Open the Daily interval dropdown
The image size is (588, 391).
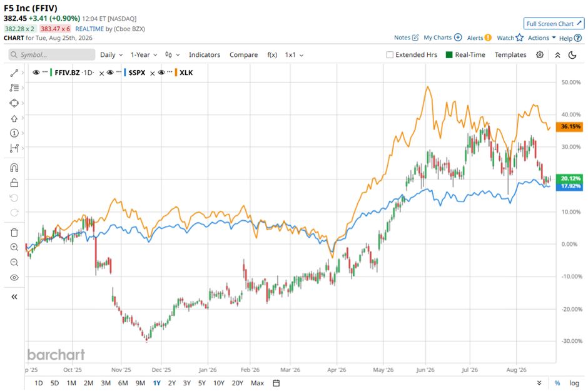[x=111, y=54]
